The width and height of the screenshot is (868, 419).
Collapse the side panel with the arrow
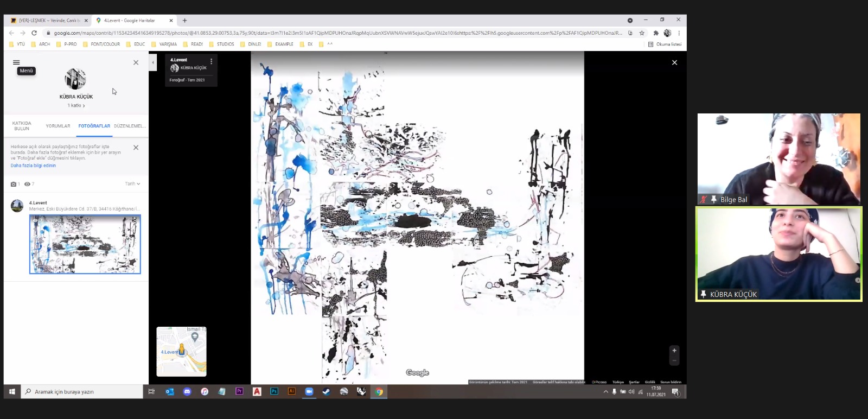[153, 62]
